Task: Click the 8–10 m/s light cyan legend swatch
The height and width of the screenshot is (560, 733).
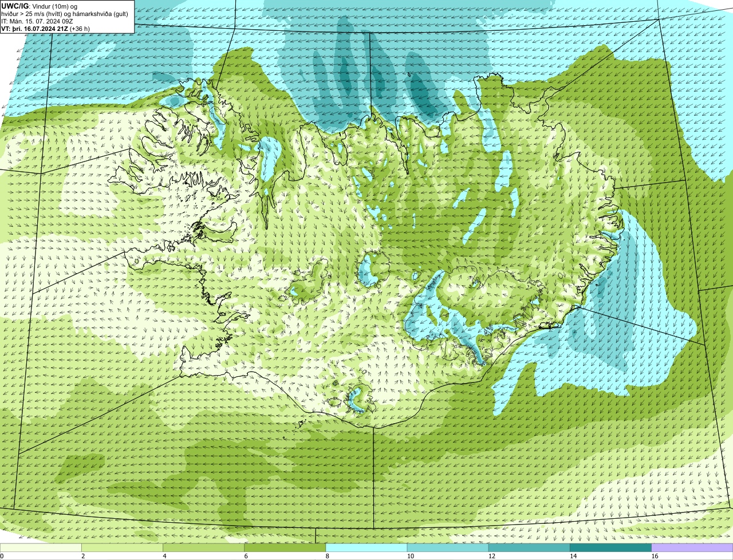Action: click(x=366, y=547)
